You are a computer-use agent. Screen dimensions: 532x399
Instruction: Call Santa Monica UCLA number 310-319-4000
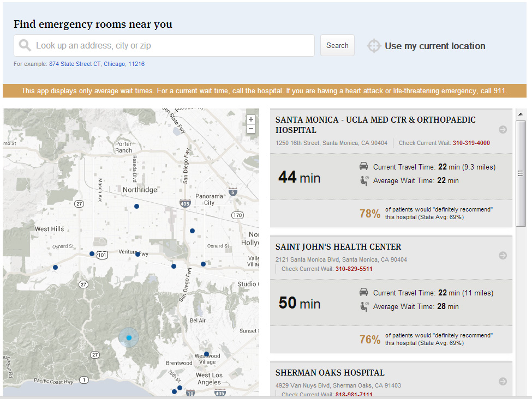pyautogui.click(x=471, y=143)
